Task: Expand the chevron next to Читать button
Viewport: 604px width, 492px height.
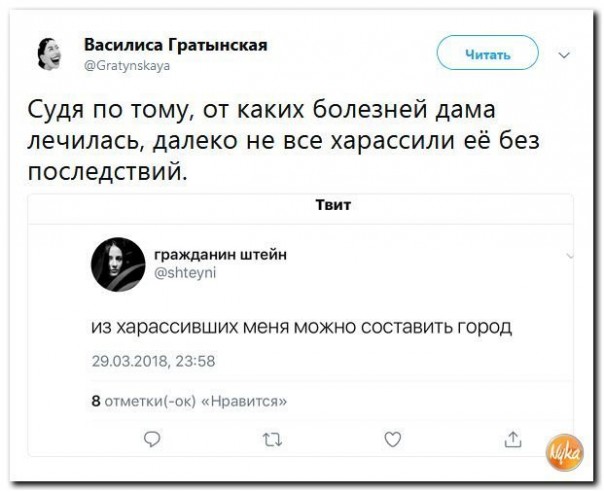Action: coord(566,55)
